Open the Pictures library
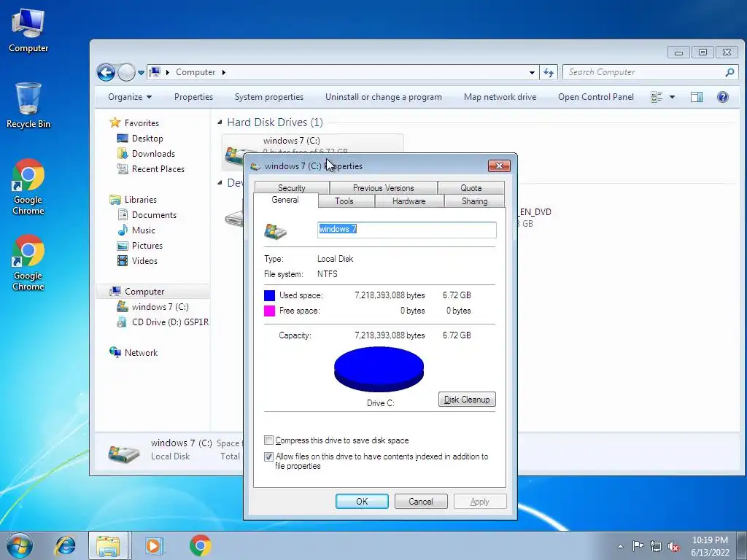747x560 pixels. coord(147,245)
